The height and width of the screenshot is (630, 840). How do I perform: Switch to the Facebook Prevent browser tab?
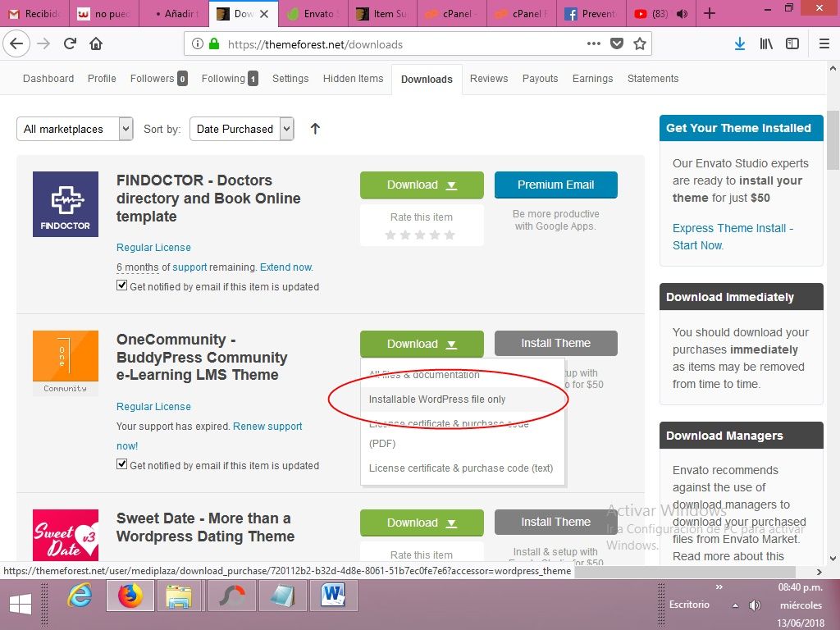[x=591, y=13]
